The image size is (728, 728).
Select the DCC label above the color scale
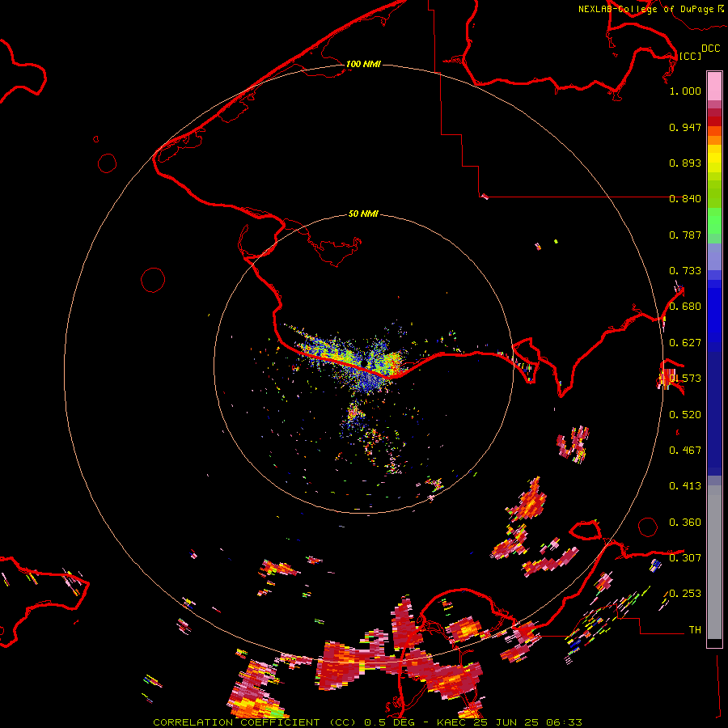pos(710,48)
